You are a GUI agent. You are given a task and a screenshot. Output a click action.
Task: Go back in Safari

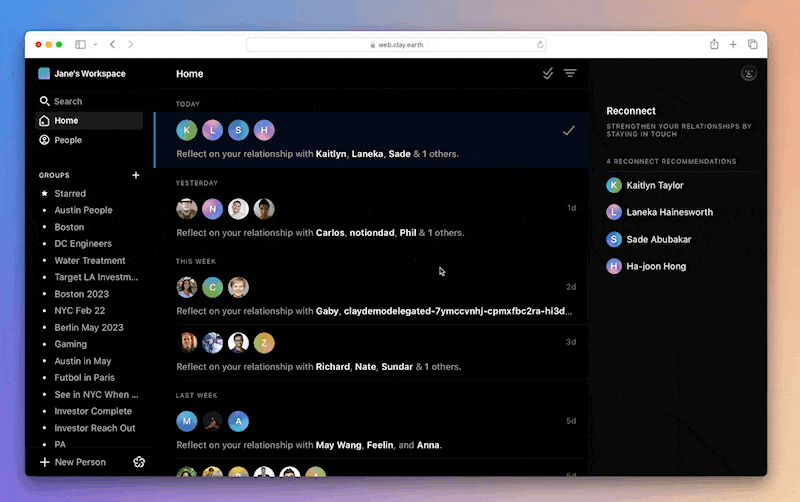[x=112, y=44]
